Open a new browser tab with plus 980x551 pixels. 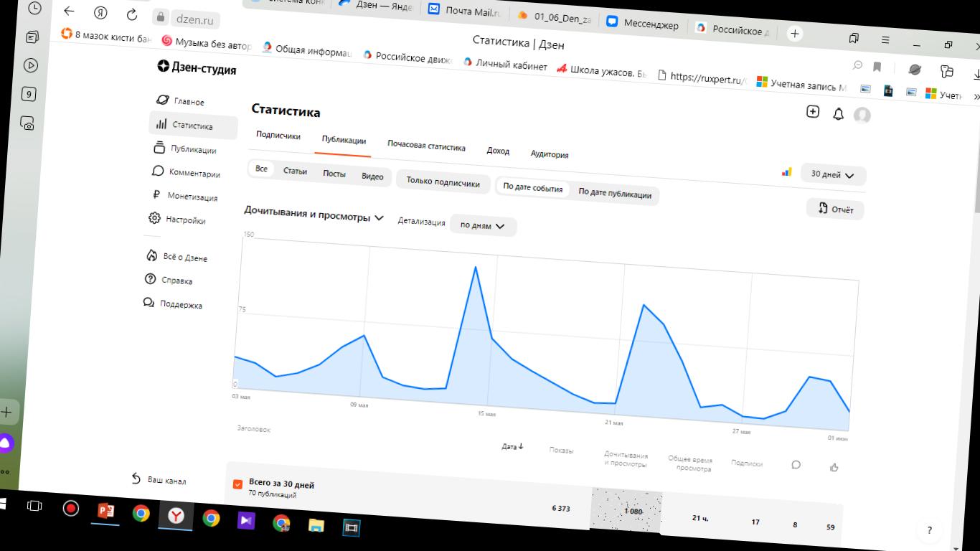794,34
